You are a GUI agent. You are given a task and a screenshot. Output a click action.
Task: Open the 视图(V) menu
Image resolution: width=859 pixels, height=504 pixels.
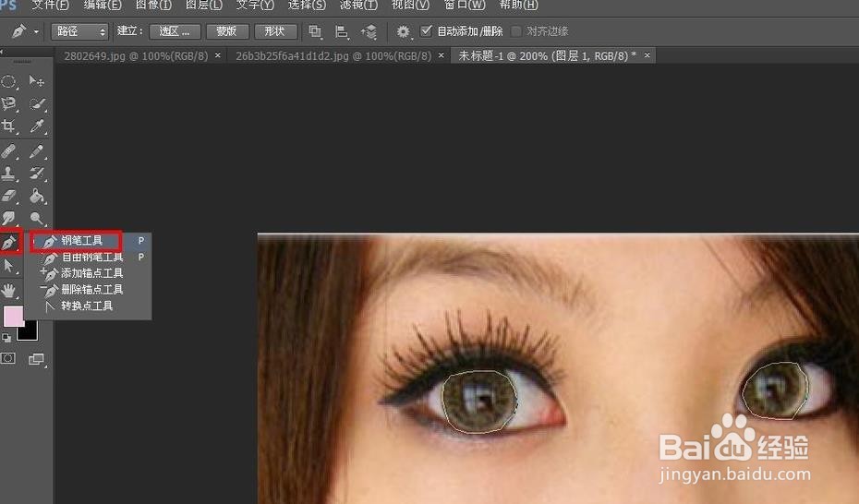(410, 5)
